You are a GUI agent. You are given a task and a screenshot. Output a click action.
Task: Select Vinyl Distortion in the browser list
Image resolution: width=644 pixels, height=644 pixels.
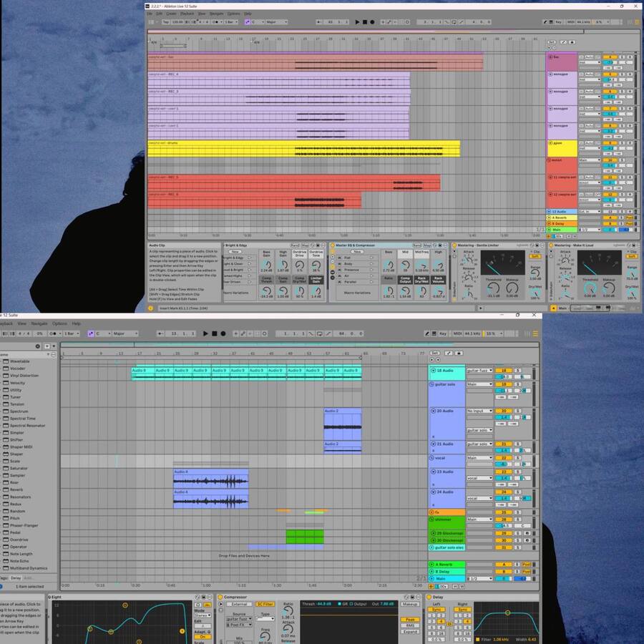pos(24,376)
